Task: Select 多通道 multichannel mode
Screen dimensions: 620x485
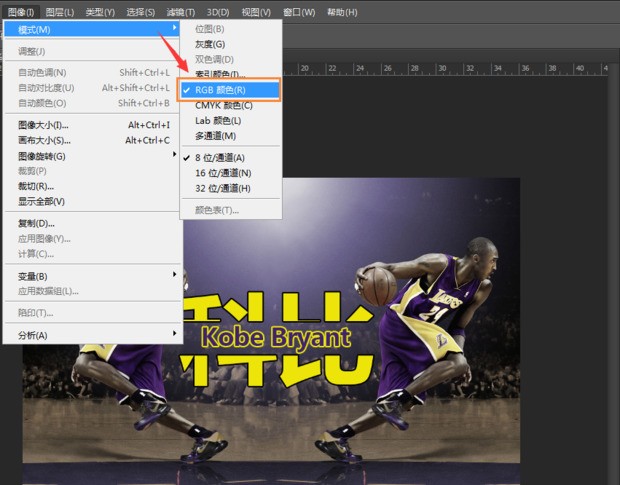Action: point(215,135)
